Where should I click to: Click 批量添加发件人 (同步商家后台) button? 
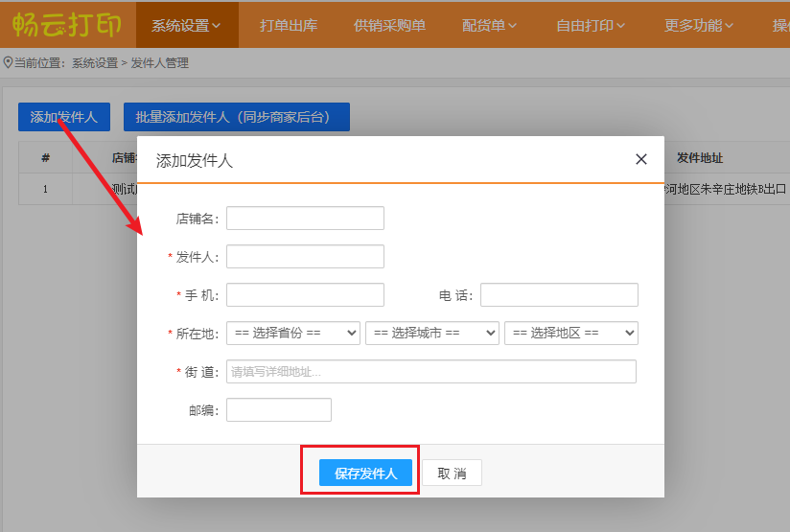(x=237, y=117)
